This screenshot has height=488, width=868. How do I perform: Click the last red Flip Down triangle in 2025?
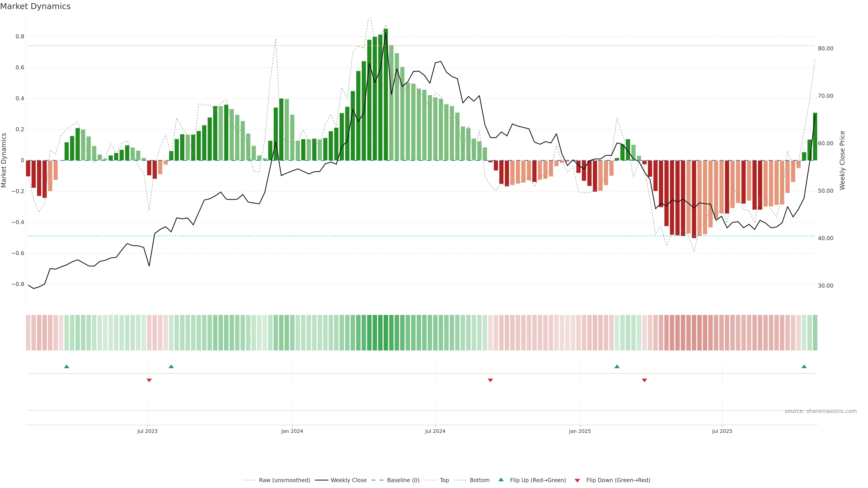point(645,380)
